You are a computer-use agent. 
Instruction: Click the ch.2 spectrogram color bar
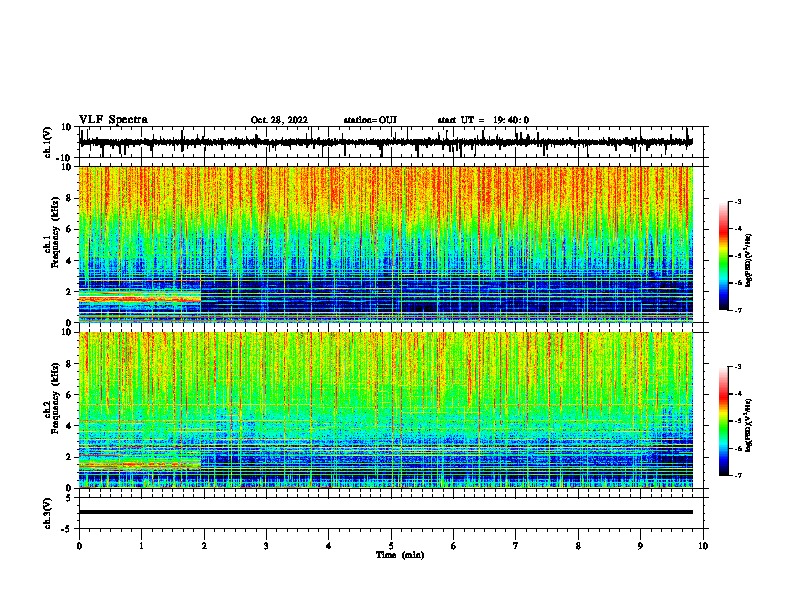click(x=723, y=421)
